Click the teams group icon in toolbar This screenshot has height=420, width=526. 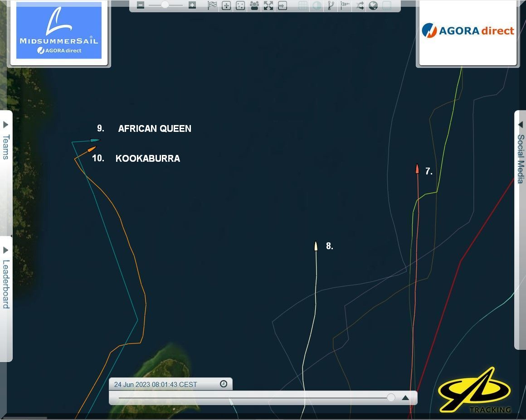coord(254,5)
